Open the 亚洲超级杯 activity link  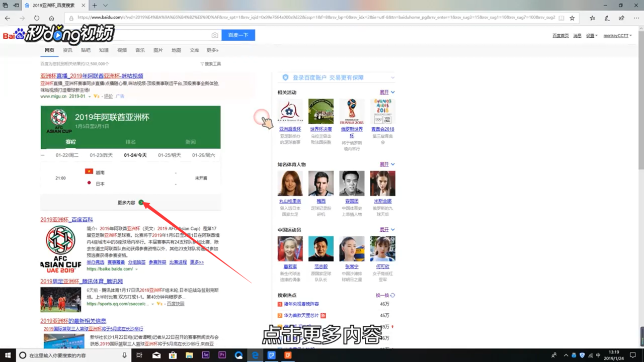tap(290, 129)
